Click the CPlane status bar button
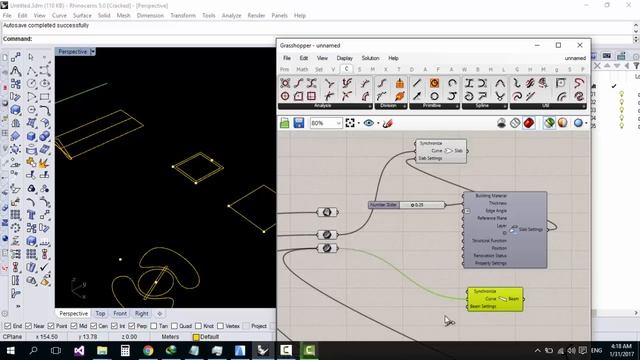This screenshot has width=640, height=360. click(12, 337)
